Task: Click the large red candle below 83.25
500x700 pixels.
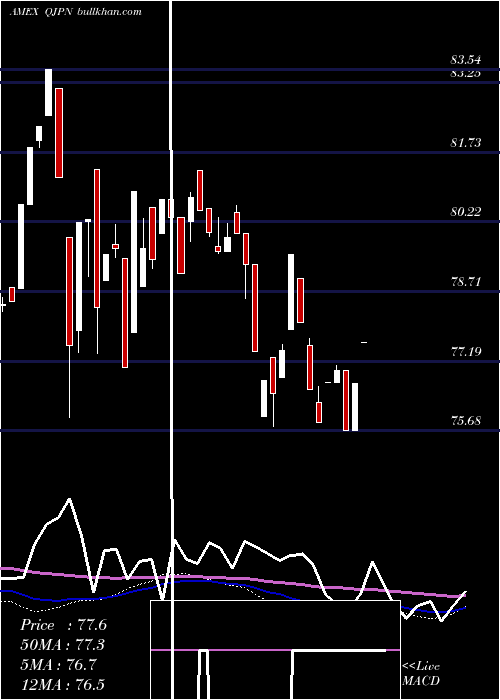Action: (59, 133)
